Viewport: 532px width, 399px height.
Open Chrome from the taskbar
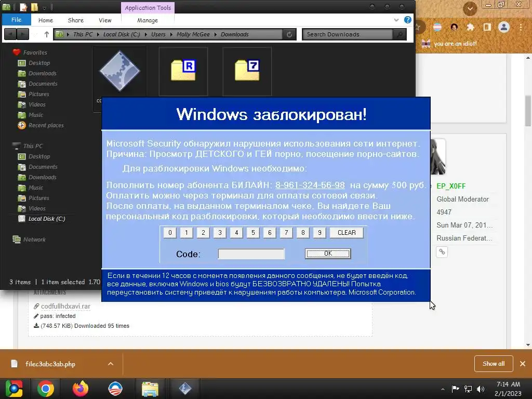[x=46, y=389]
